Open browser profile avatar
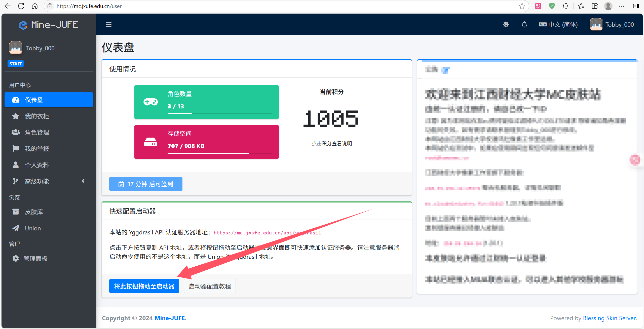This screenshot has height=329, width=644. 608,6
